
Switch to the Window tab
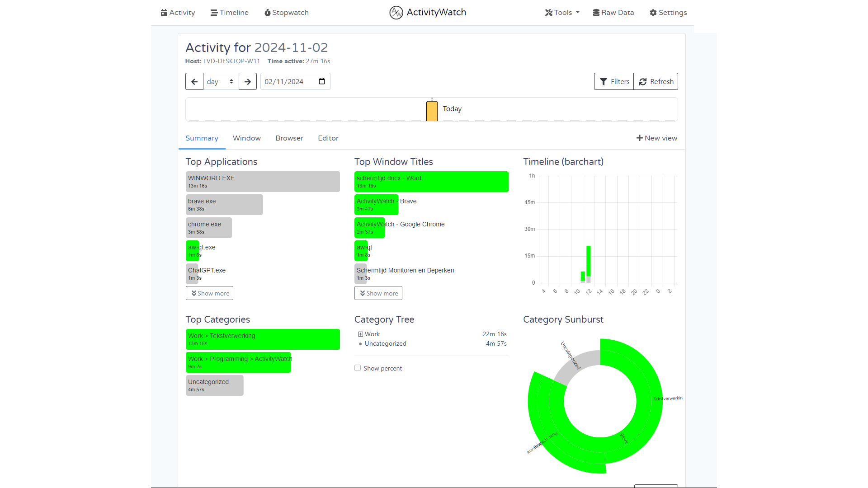coord(247,138)
